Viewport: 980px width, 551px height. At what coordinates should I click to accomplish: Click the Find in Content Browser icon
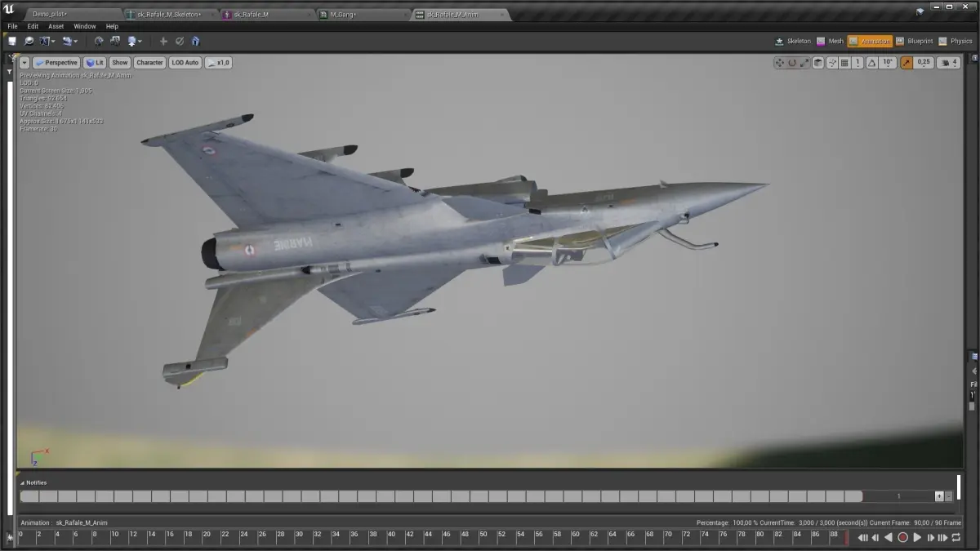point(29,41)
